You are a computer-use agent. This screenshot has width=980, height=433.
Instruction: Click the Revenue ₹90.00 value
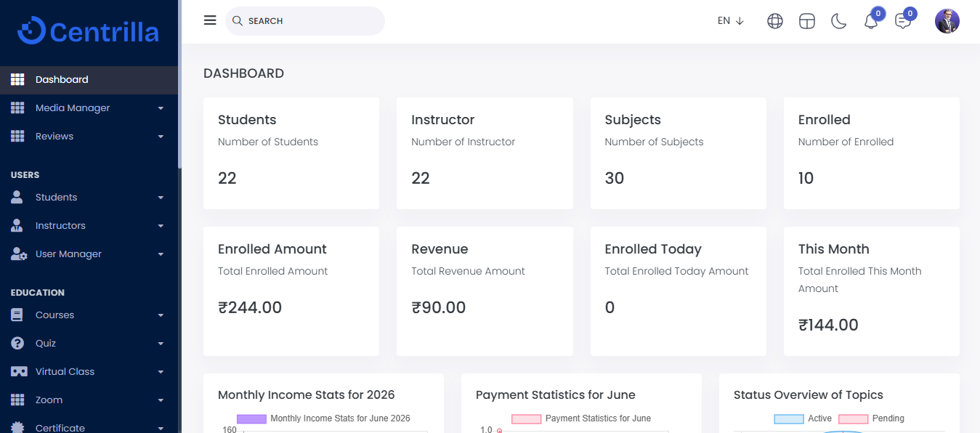(x=439, y=307)
